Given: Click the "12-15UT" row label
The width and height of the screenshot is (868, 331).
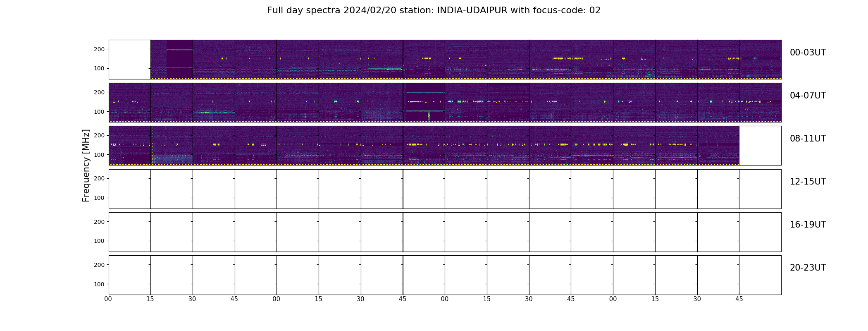Looking at the screenshot, I should (808, 182).
